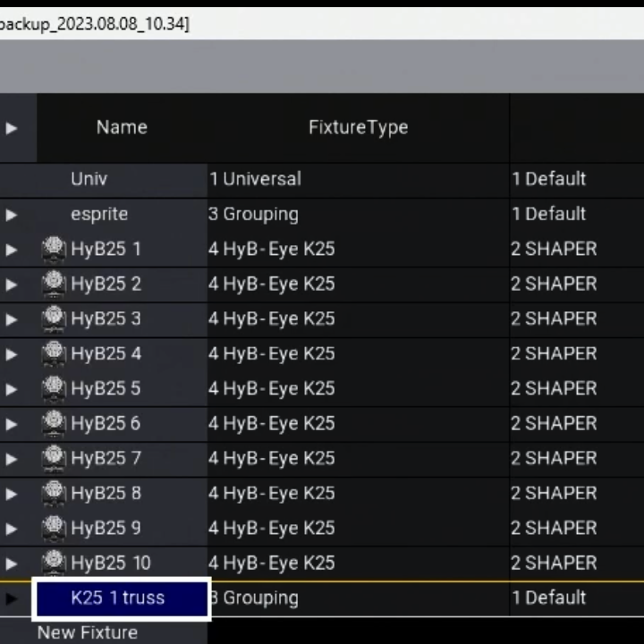Click Grouping type in K25 1 truss row
This screenshot has height=644, width=644.
pyautogui.click(x=358, y=598)
